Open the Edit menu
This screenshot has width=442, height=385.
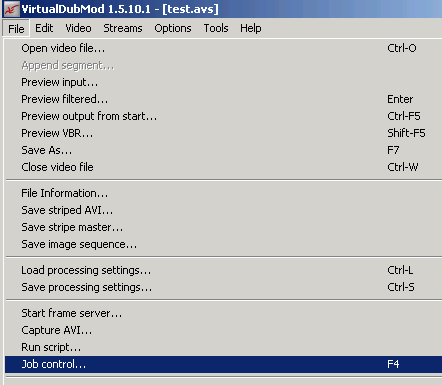[x=44, y=28]
